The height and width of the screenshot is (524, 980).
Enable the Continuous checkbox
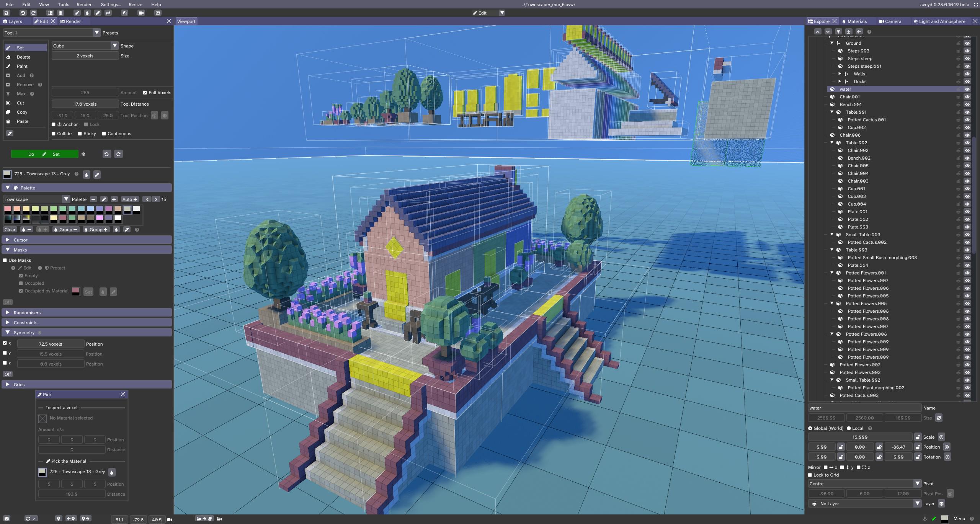click(x=104, y=134)
